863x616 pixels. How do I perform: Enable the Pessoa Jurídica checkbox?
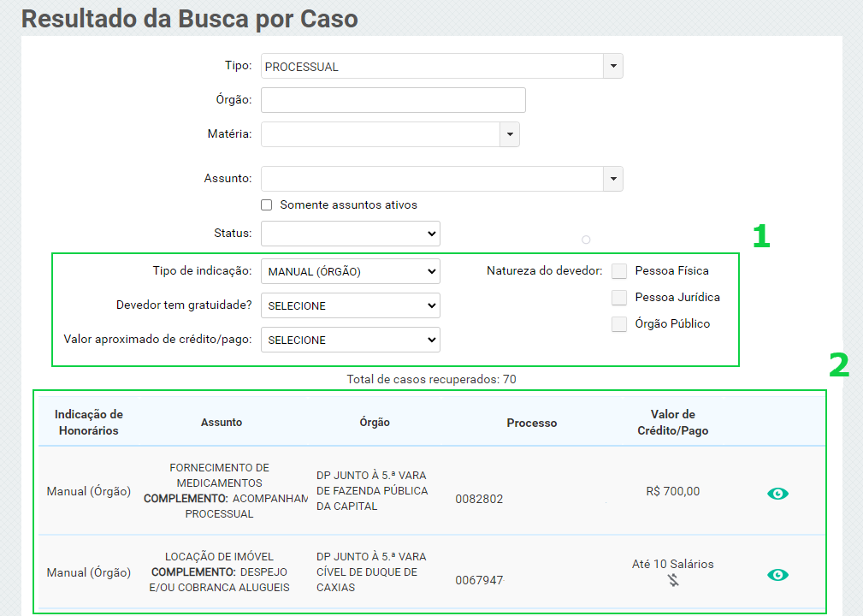pos(619,298)
